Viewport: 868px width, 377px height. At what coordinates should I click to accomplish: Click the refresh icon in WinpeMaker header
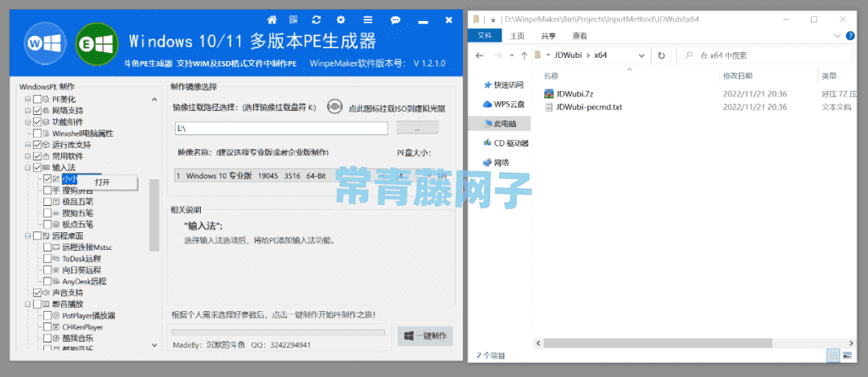317,20
